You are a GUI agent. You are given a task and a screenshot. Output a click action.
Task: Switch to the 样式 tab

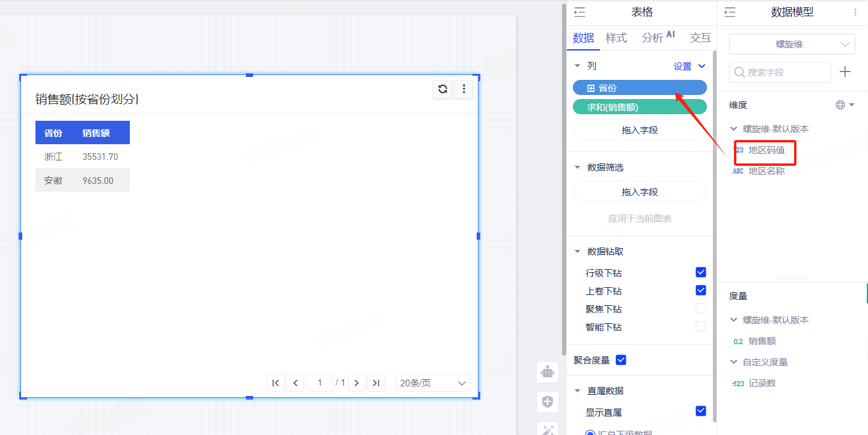(x=616, y=38)
